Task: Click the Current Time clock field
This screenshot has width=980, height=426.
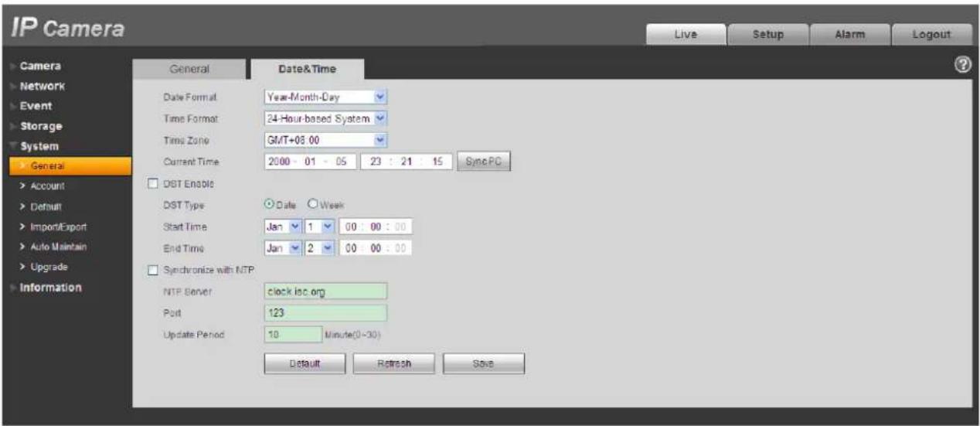Action: [x=408, y=162]
